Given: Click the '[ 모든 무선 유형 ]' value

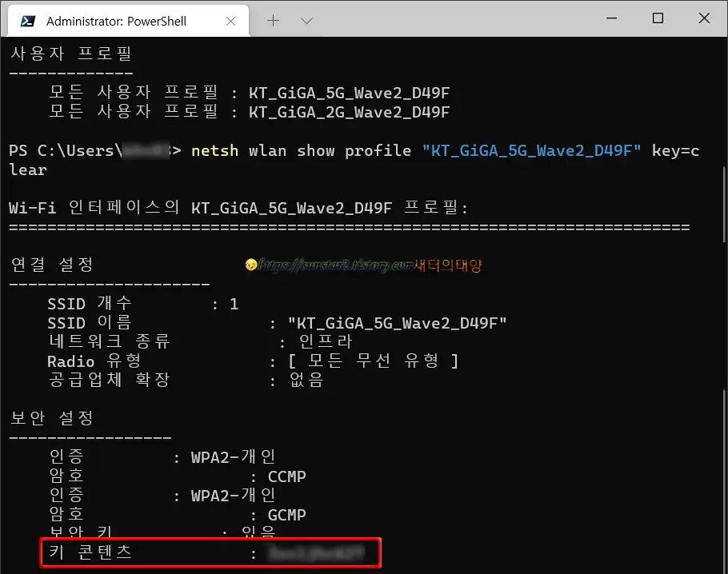Looking at the screenshot, I should (x=374, y=361).
